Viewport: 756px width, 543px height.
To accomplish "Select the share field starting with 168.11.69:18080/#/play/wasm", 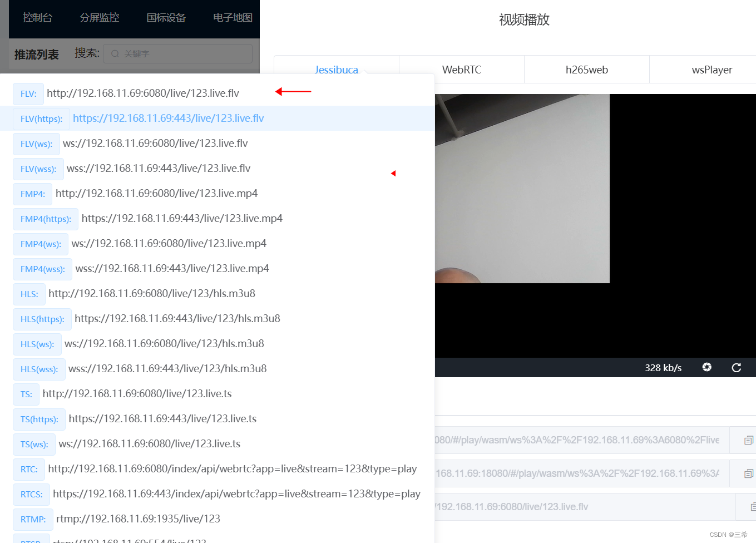I will click(582, 473).
